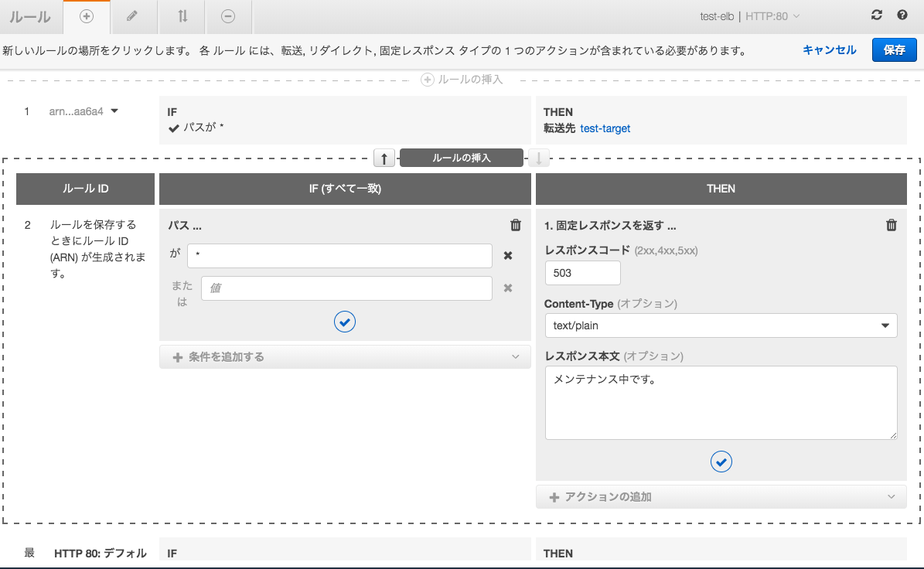This screenshot has height=569, width=924.
Task: Switch to the edit rules pencil tab
Action: [x=132, y=16]
